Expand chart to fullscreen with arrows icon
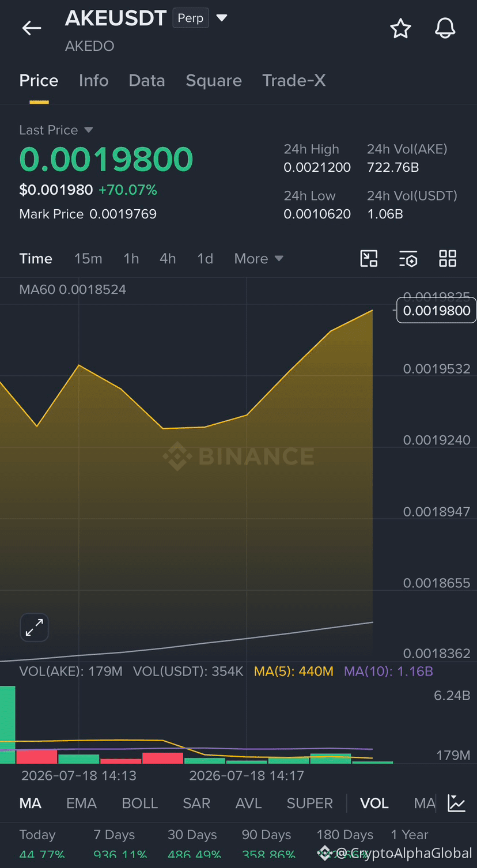The image size is (477, 868). 34,628
